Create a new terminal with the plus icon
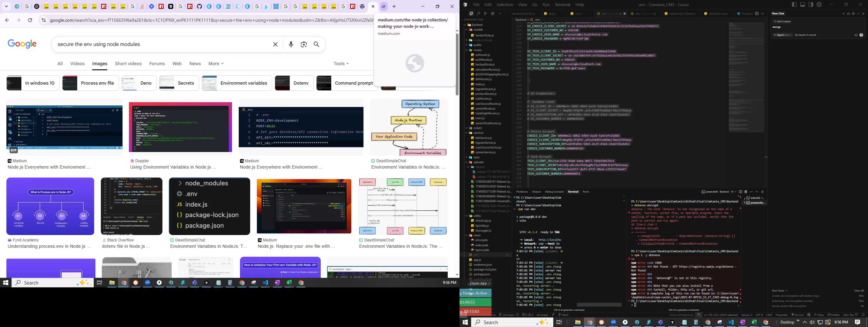 (732, 192)
